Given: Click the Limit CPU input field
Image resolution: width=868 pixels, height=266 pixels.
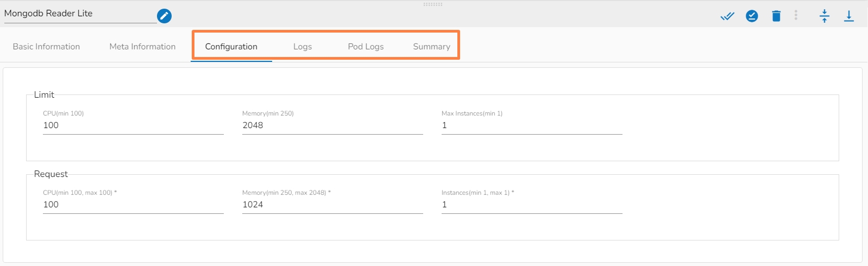Looking at the screenshot, I should click(133, 125).
